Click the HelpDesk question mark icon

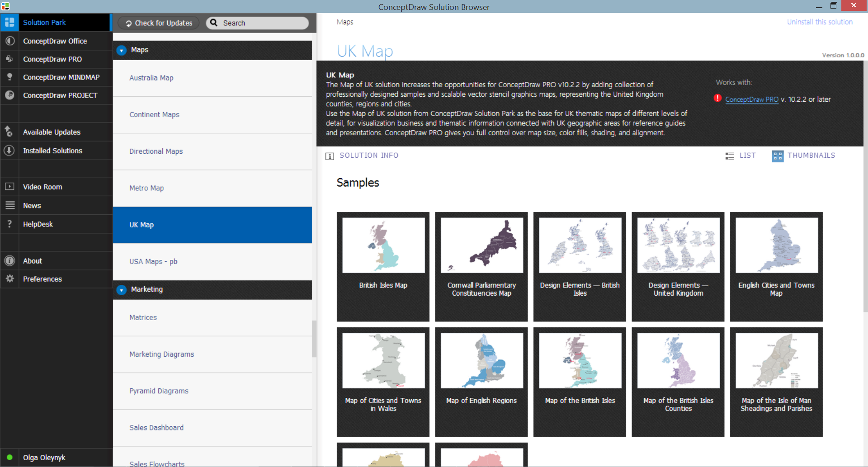click(x=9, y=224)
